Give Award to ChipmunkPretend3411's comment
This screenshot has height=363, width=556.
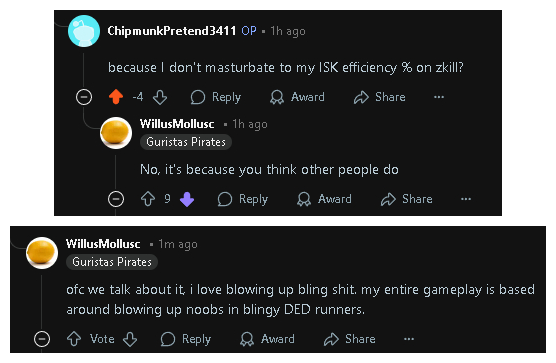click(297, 97)
